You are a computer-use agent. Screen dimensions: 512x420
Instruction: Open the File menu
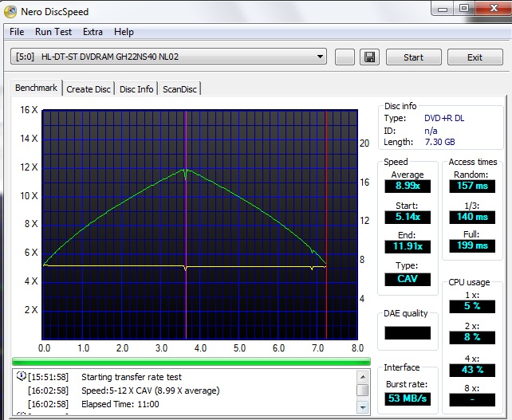pos(17,32)
